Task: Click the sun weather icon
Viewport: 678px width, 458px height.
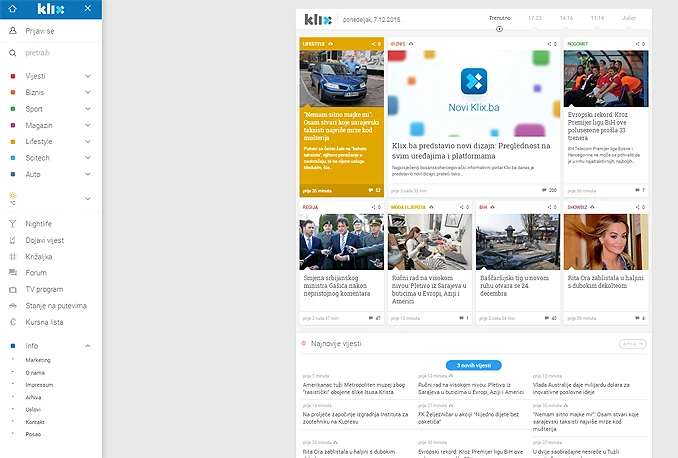Action: (x=13, y=196)
